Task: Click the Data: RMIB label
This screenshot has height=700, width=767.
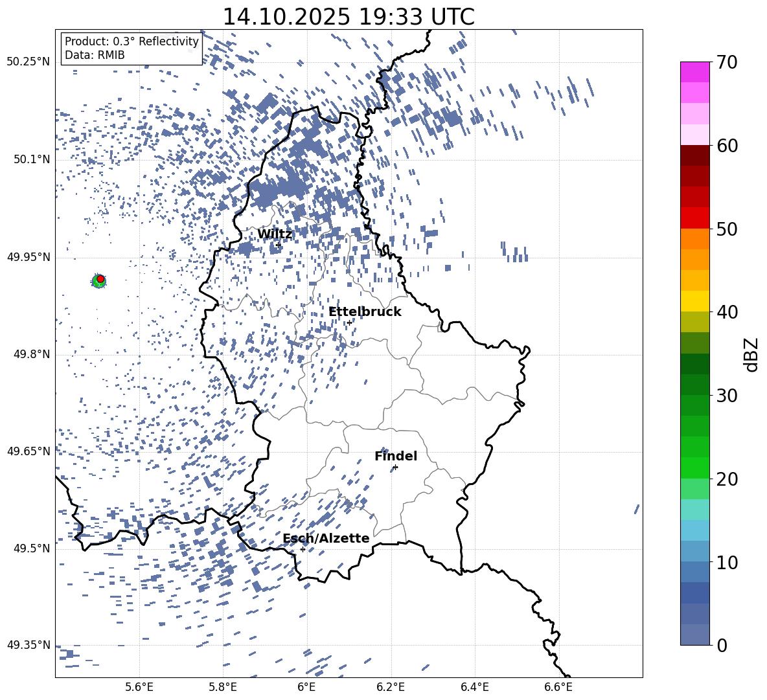Action: 95,55
